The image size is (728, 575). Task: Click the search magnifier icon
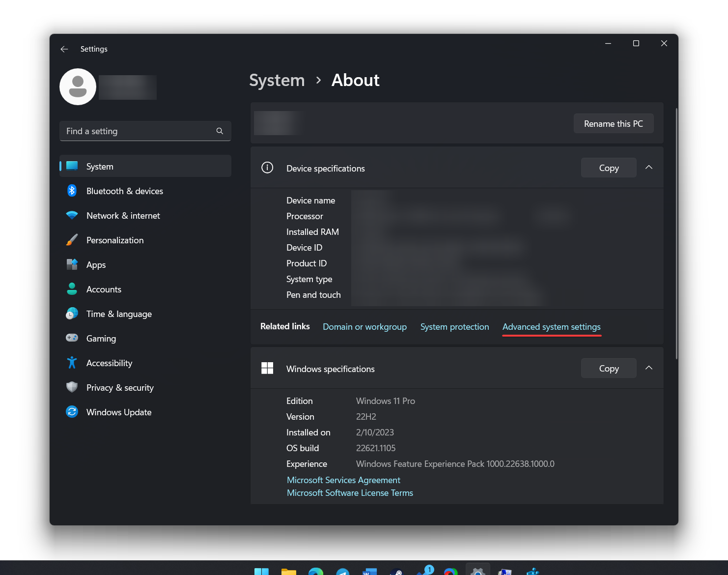tap(220, 131)
